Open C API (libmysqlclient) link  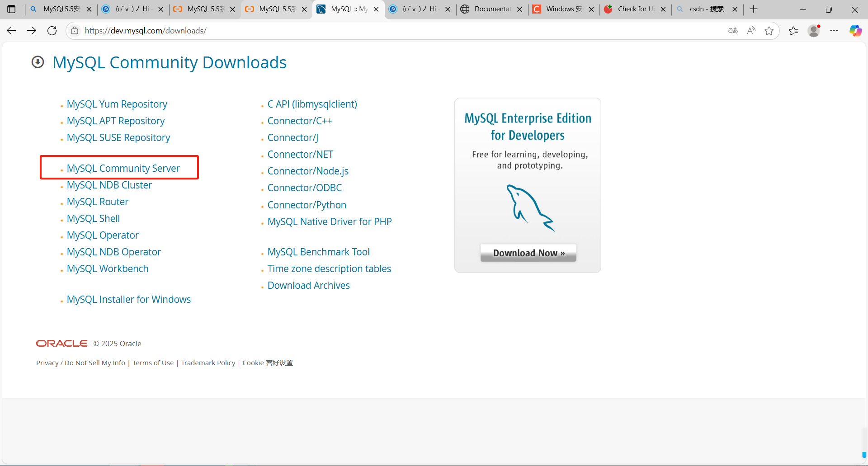(312, 104)
